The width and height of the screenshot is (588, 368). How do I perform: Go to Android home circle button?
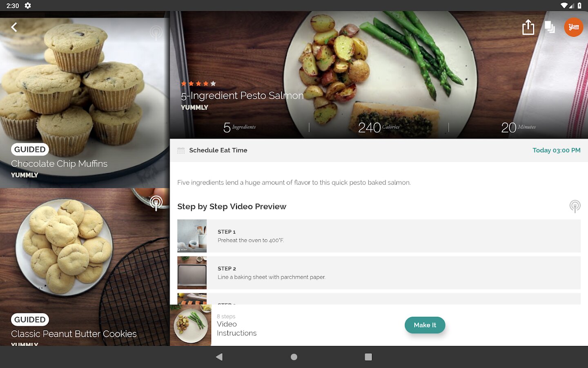coord(294,357)
